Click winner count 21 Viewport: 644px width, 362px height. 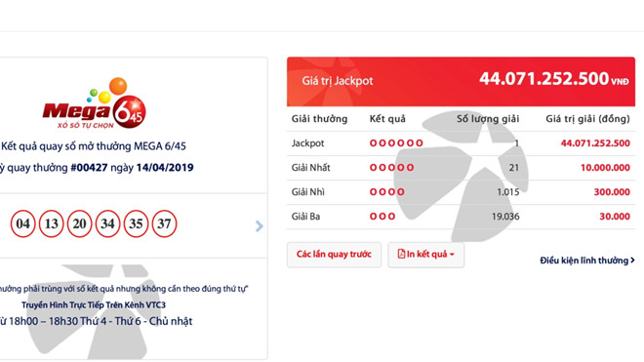514,168
